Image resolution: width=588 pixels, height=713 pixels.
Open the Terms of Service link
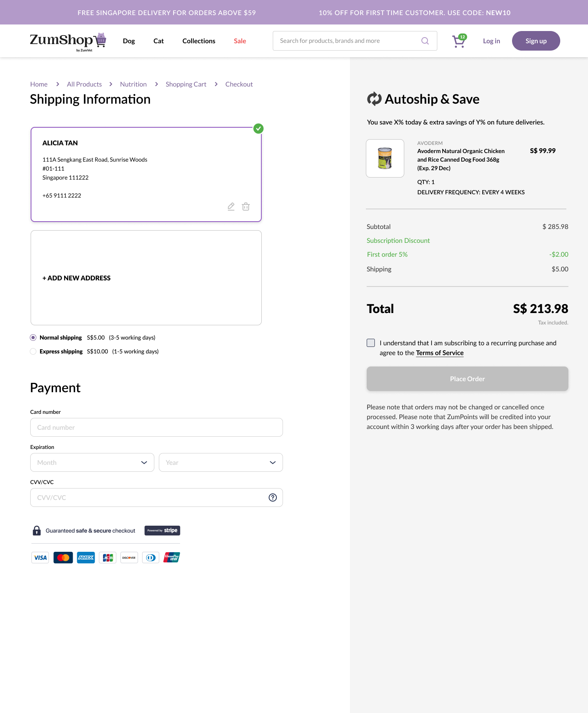(440, 353)
